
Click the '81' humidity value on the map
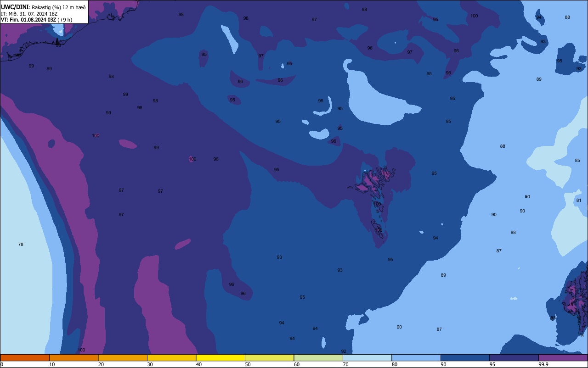579,201
